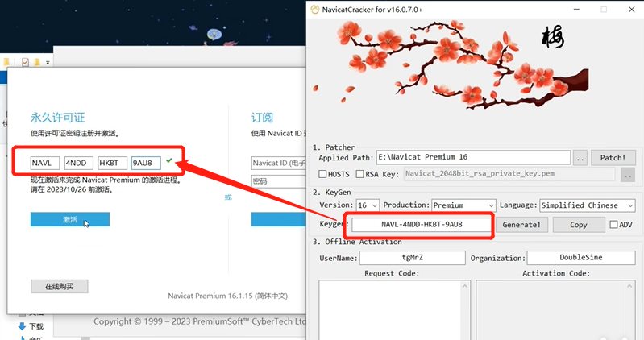Click the blue button under the 订阅 section
The height and width of the screenshot is (340, 644).
click(278, 219)
